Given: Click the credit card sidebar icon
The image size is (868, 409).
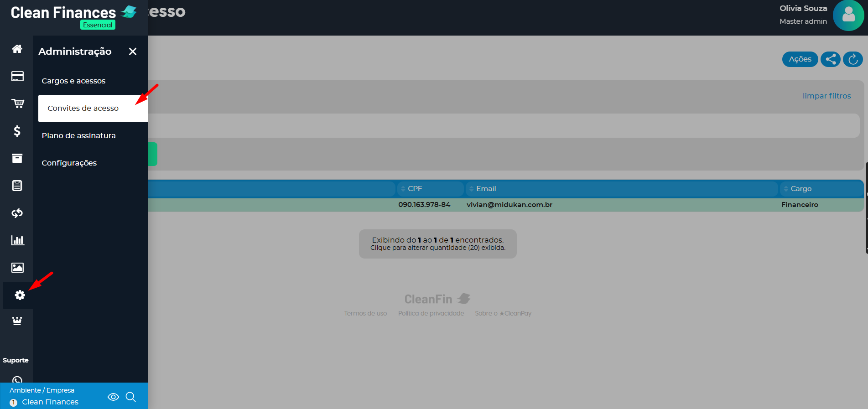Looking at the screenshot, I should (x=17, y=76).
